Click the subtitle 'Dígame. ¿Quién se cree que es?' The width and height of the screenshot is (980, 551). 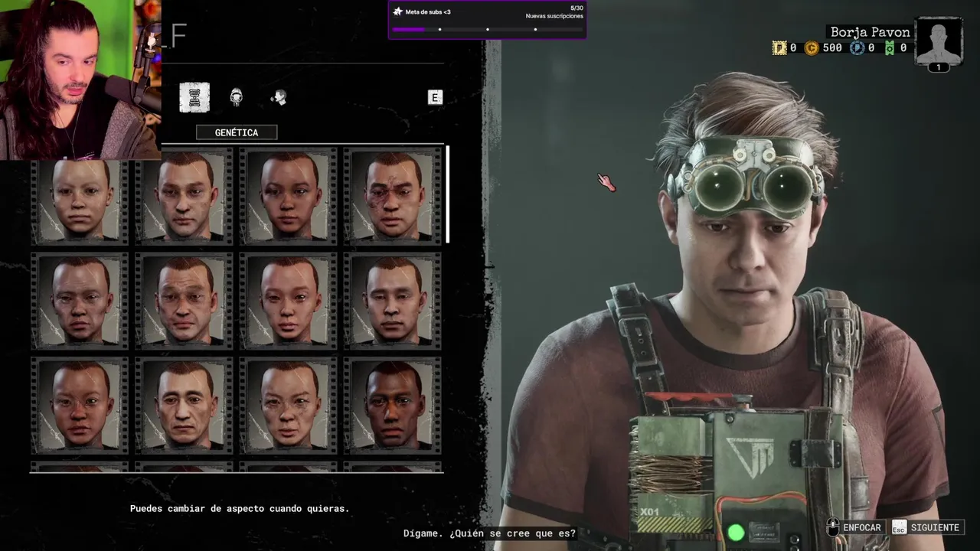click(x=489, y=533)
